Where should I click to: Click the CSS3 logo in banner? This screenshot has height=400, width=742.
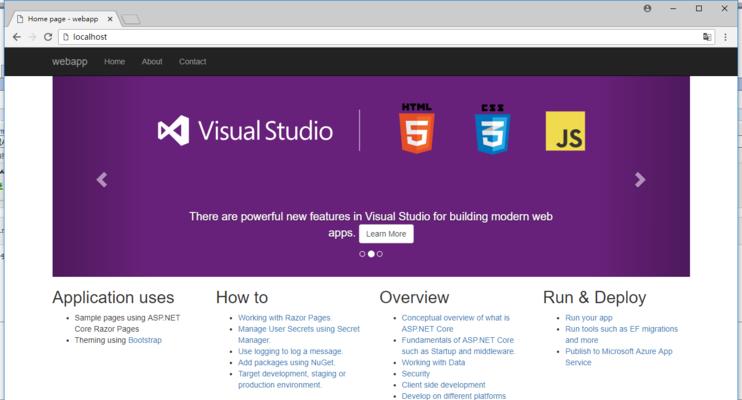pyautogui.click(x=493, y=129)
